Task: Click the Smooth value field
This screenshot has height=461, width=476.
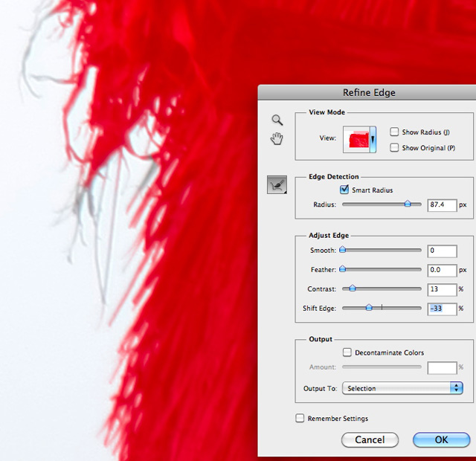Action: 442,251
